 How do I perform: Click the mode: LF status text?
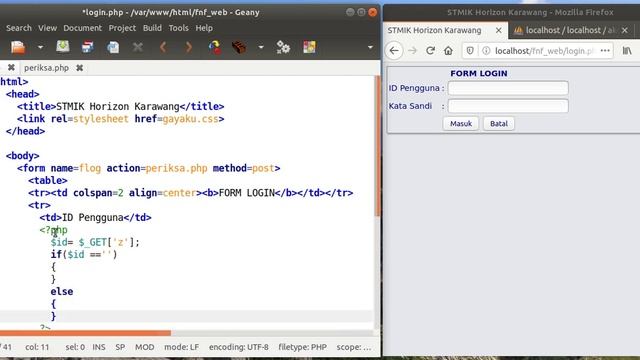coord(182,347)
